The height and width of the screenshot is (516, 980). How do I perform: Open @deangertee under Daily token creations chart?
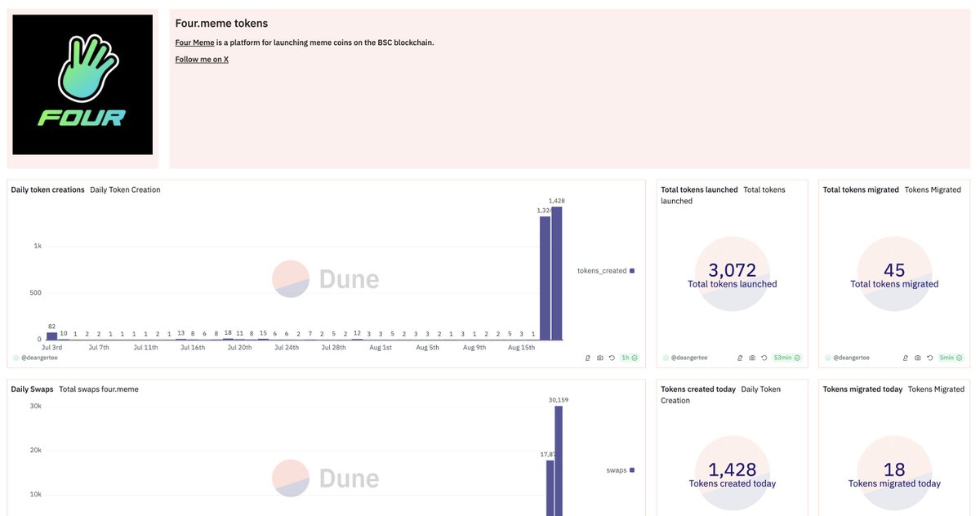38,358
